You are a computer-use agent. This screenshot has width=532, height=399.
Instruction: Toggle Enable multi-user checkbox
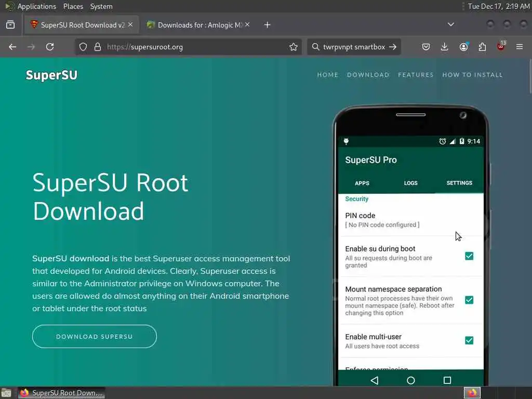point(469,340)
